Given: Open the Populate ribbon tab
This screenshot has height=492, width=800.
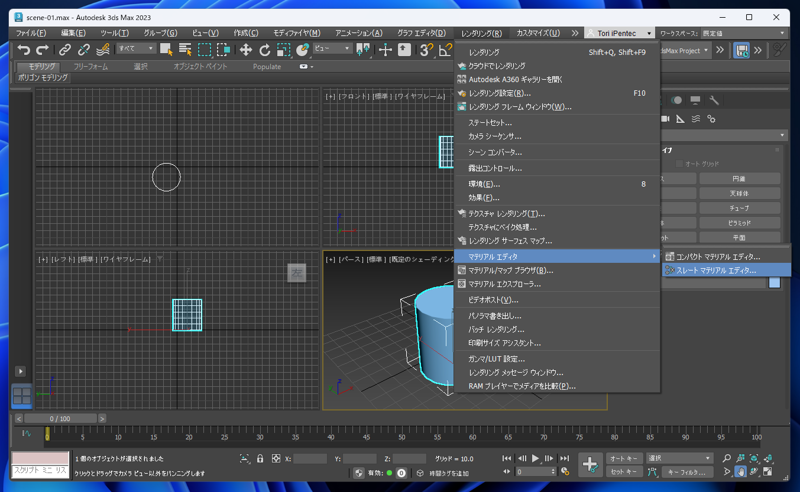Looking at the screenshot, I should coord(267,67).
